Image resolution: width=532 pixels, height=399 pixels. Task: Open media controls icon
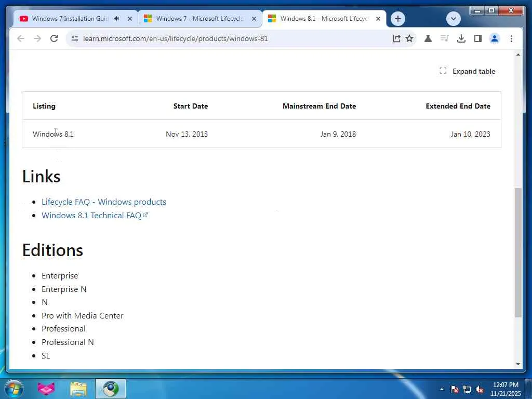tap(445, 38)
